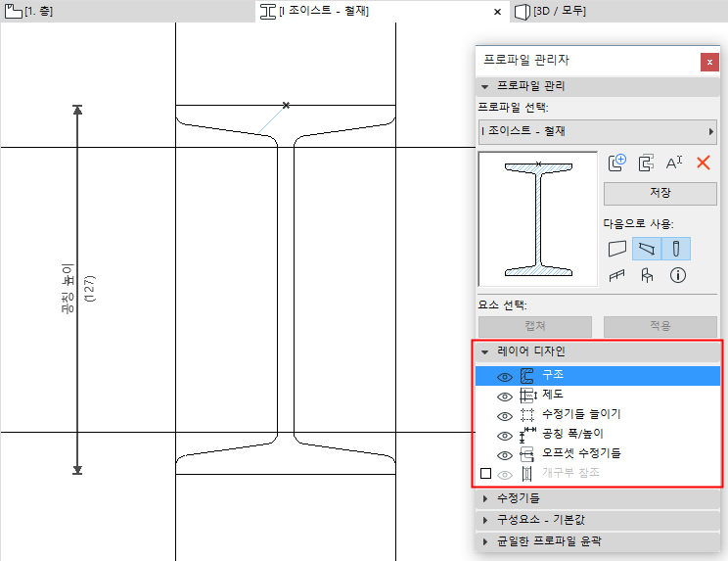
Task: Click the rename profile icon
Action: click(674, 163)
